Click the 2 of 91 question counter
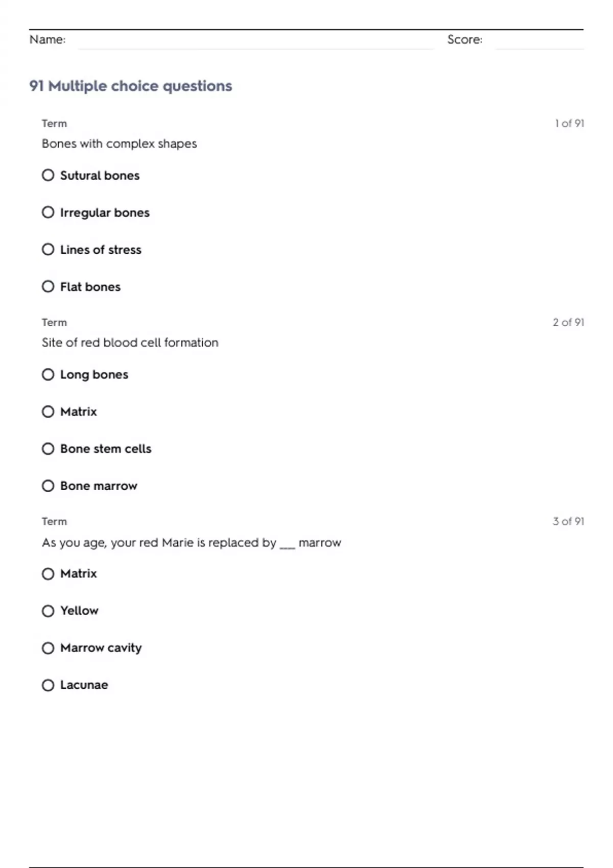 click(x=569, y=322)
